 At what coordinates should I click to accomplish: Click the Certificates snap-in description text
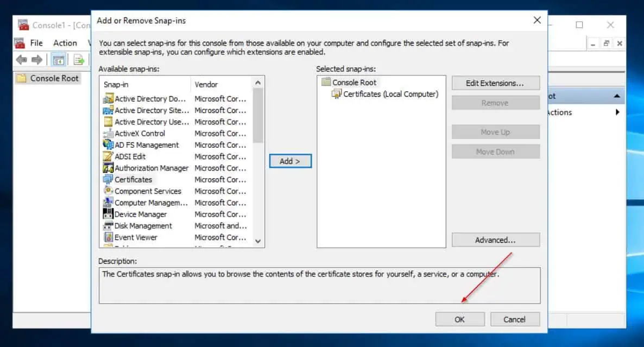click(x=301, y=274)
